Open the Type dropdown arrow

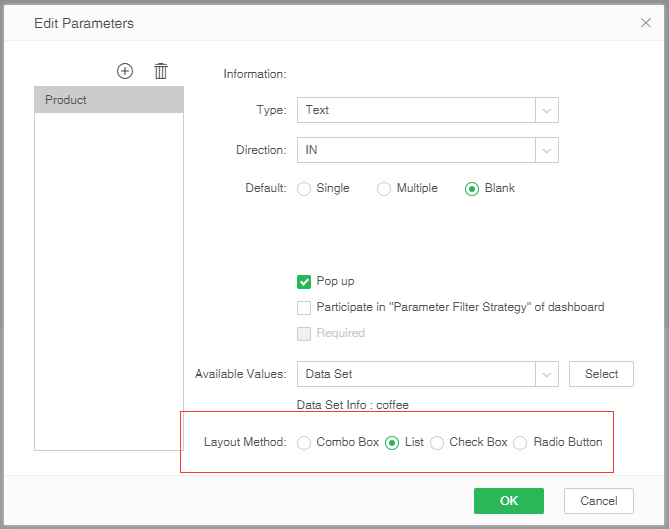tap(547, 110)
